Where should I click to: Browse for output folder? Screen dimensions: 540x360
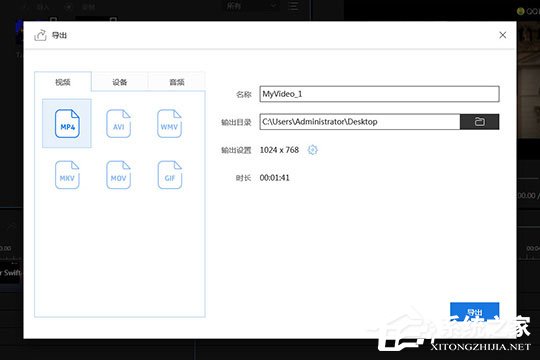(479, 122)
